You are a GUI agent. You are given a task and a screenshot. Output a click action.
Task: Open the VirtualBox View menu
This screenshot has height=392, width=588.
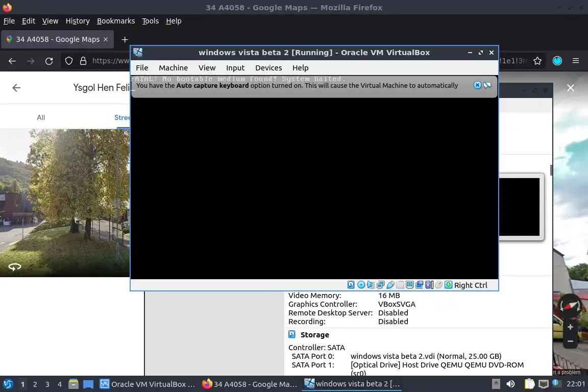pos(207,68)
